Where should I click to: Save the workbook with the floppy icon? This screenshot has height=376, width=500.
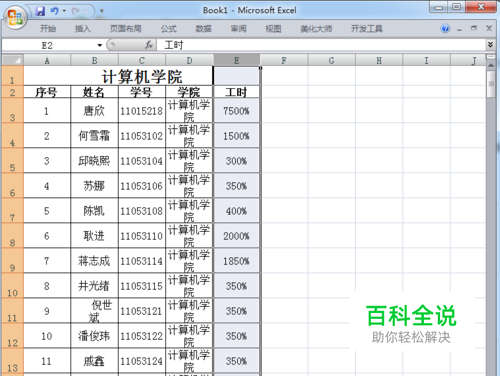pyautogui.click(x=40, y=11)
